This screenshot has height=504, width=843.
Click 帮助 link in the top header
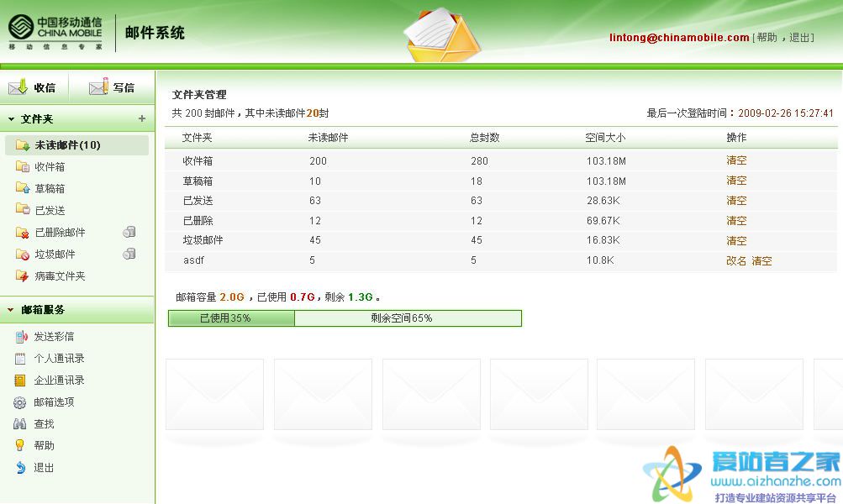pos(767,38)
